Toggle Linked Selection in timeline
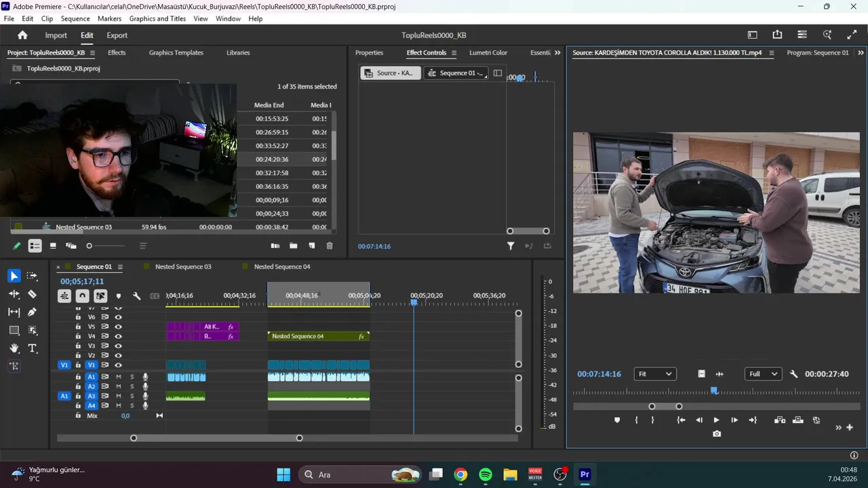868x488 pixels. pos(100,296)
